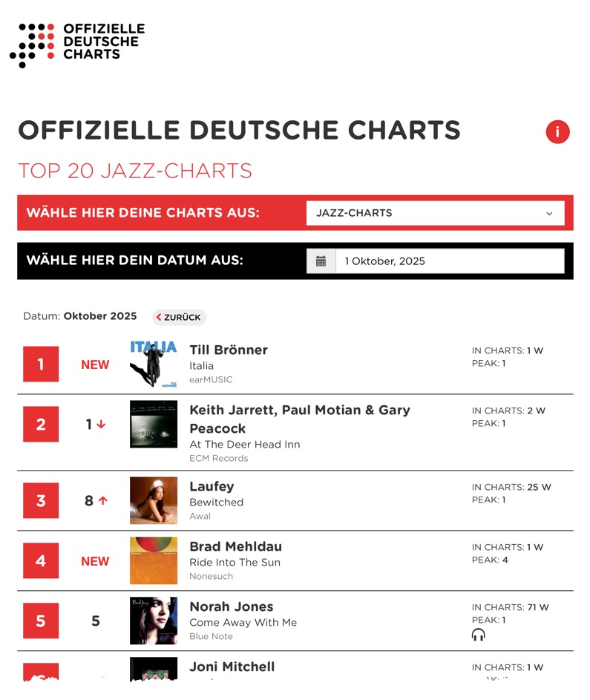Viewport: 590px width, 700px height.
Task: Open the calendar date picker icon
Action: click(321, 261)
